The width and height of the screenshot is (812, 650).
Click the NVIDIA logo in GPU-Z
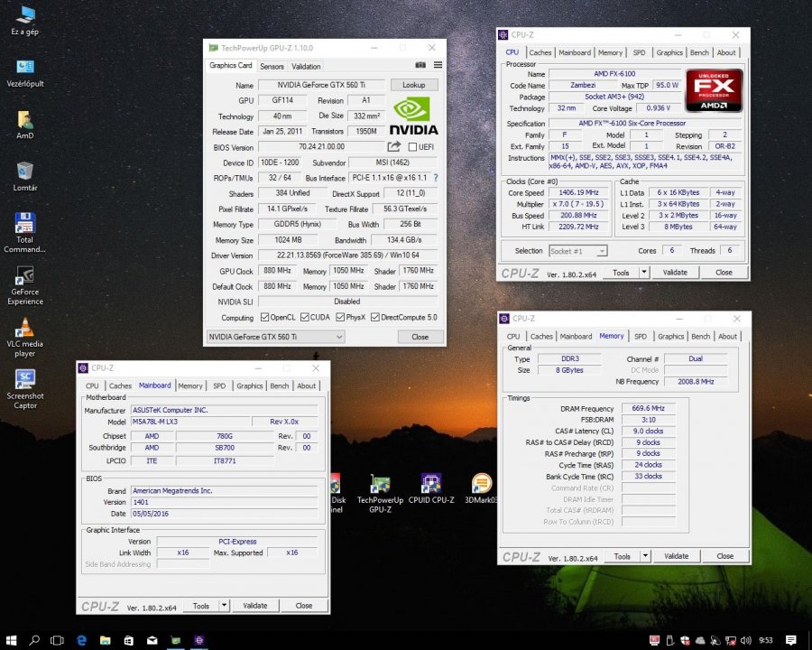(x=413, y=116)
